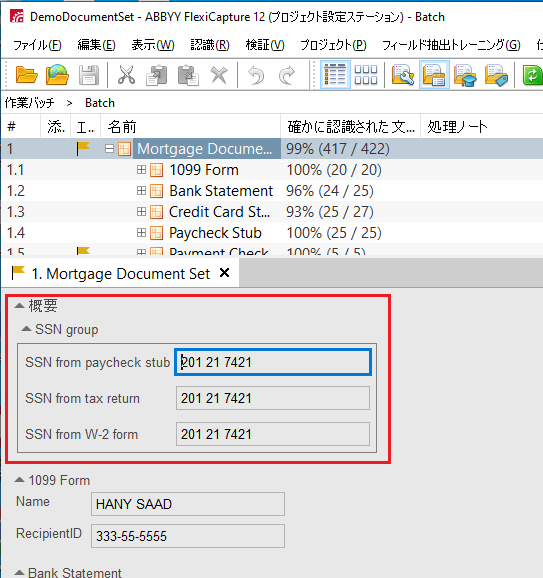Click the SSN from tax return field
The height and width of the screenshot is (578, 543).
pyautogui.click(x=273, y=398)
